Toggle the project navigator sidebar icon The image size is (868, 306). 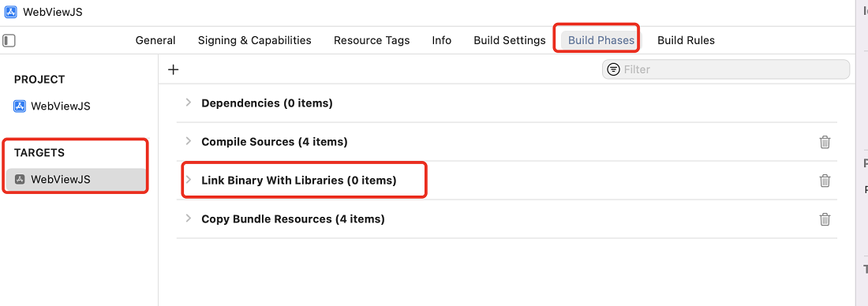tap(9, 40)
